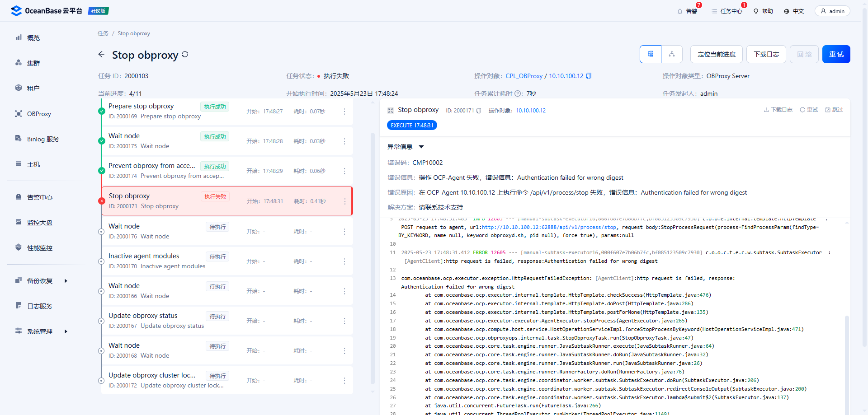Click the 任务累计耗时 help question icon

[518, 93]
